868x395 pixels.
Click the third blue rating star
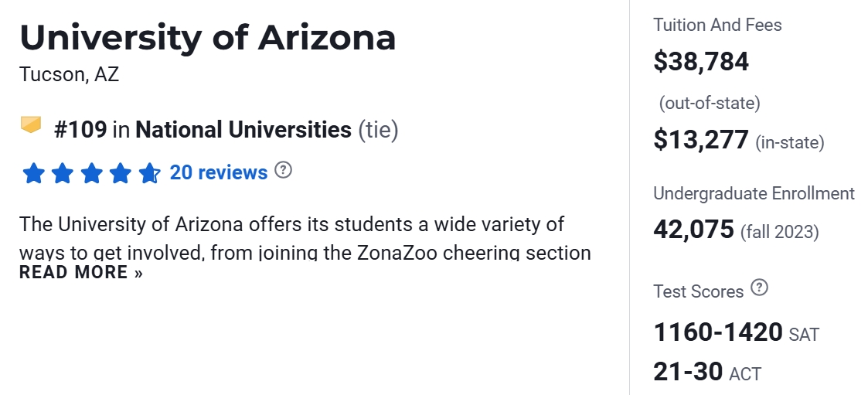pyautogui.click(x=91, y=173)
